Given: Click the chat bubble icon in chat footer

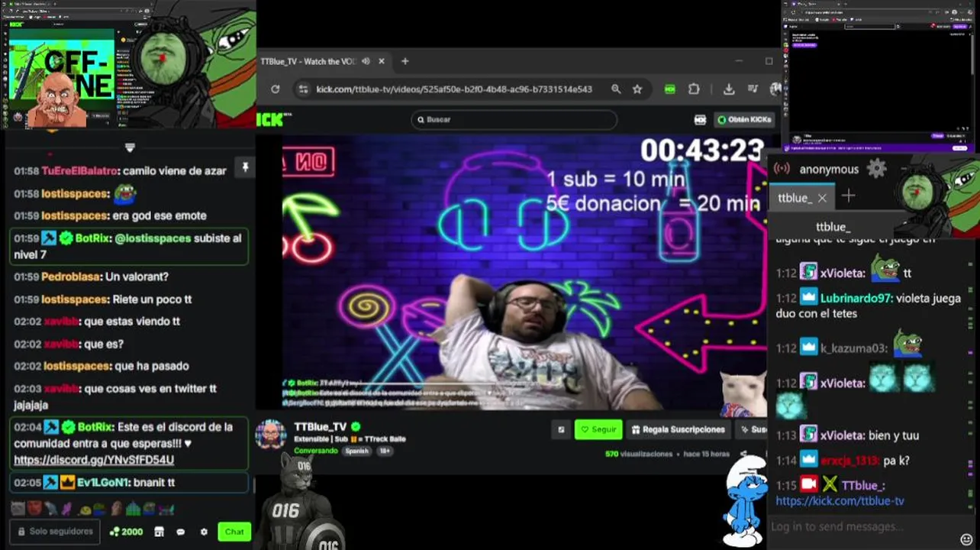Looking at the screenshot, I should tap(181, 532).
